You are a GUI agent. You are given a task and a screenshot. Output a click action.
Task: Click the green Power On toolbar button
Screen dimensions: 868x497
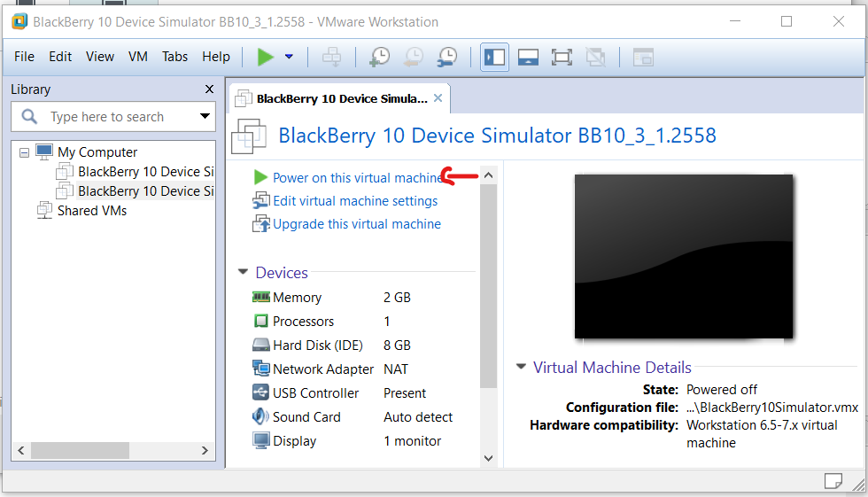click(x=266, y=57)
